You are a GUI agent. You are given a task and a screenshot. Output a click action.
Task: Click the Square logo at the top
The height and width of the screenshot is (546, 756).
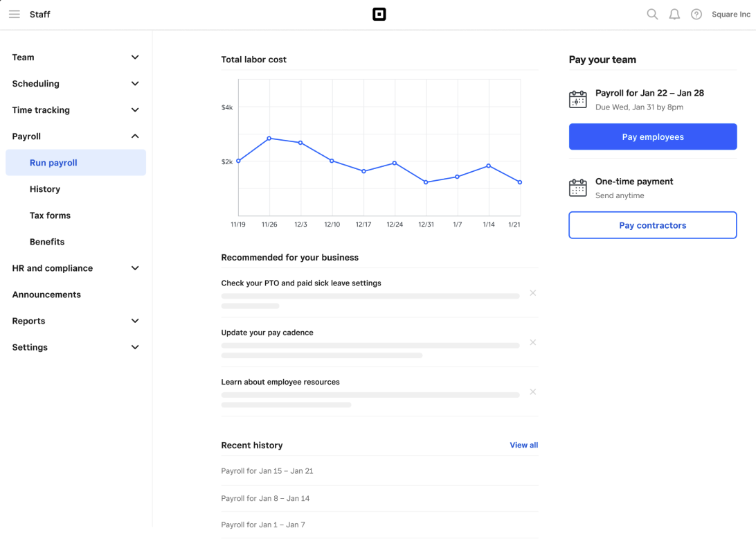click(x=379, y=14)
